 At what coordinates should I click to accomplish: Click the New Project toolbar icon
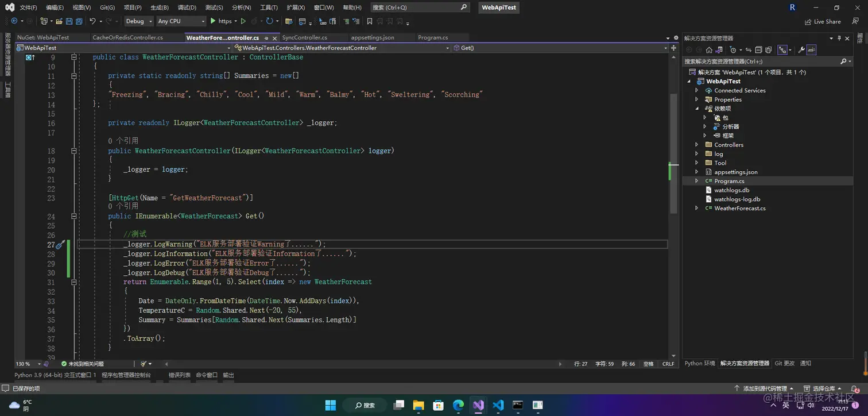pyautogui.click(x=44, y=21)
